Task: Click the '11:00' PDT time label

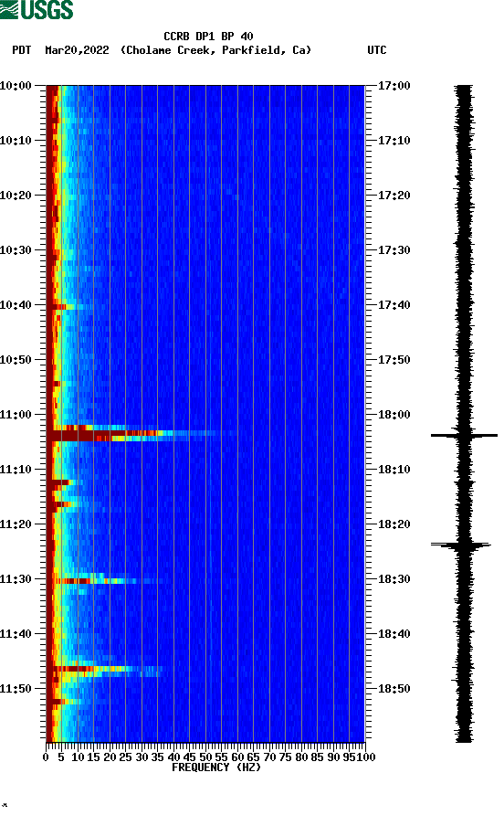Action: (16, 414)
